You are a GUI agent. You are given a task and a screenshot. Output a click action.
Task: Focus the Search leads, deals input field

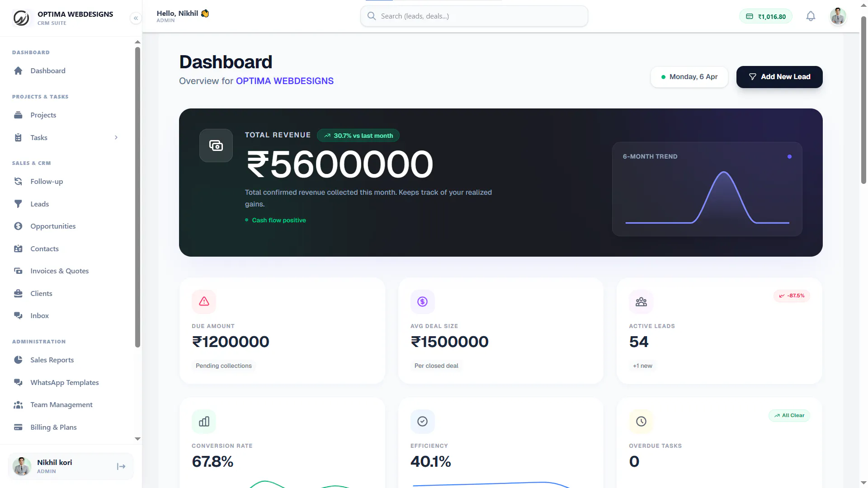(x=474, y=16)
